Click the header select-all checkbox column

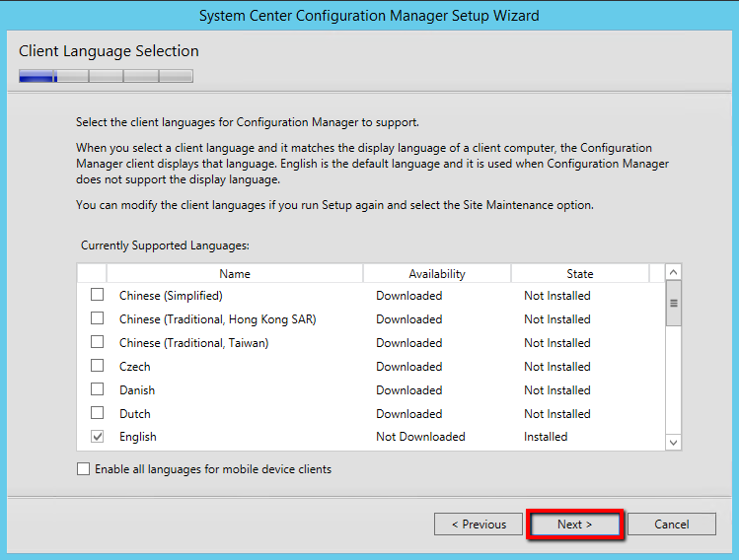coord(92,274)
